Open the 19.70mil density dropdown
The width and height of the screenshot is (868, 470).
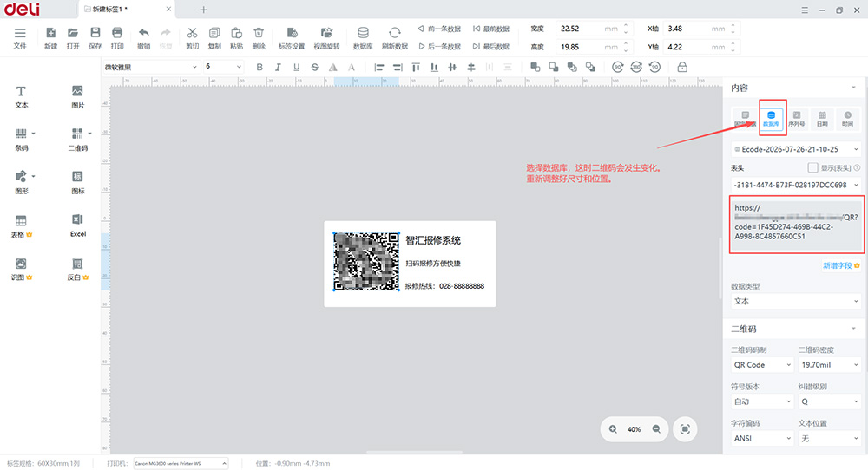tap(830, 365)
